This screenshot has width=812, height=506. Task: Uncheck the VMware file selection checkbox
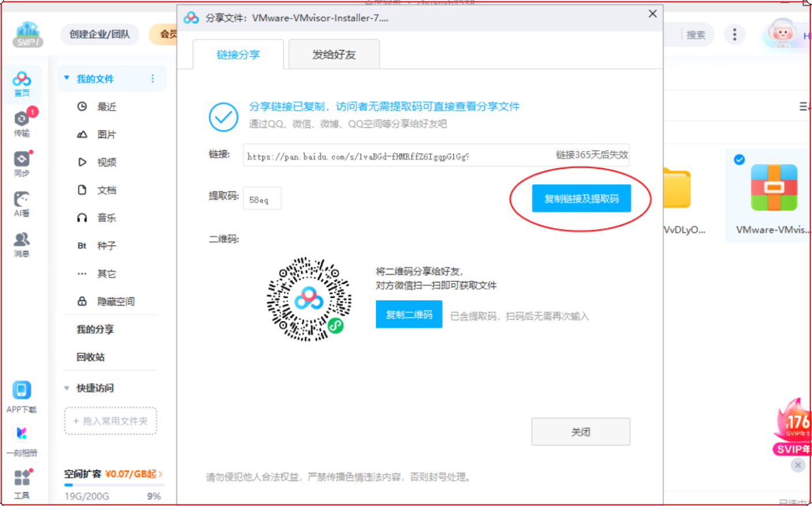click(739, 160)
